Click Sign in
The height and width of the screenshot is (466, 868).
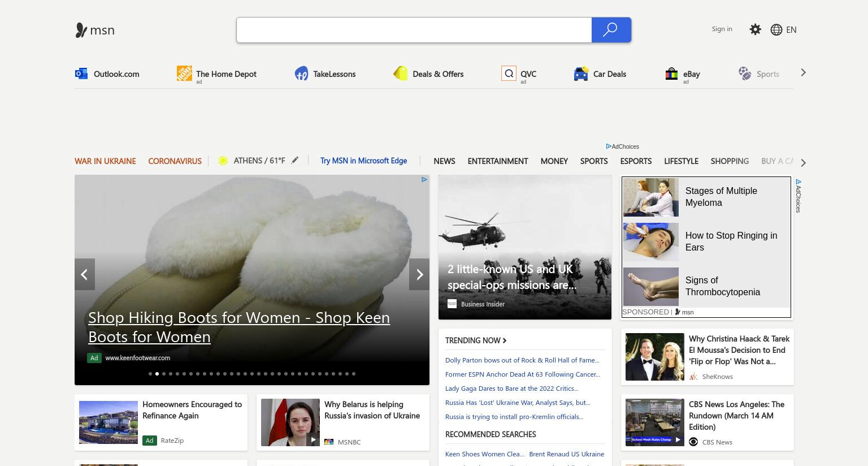[x=722, y=29]
